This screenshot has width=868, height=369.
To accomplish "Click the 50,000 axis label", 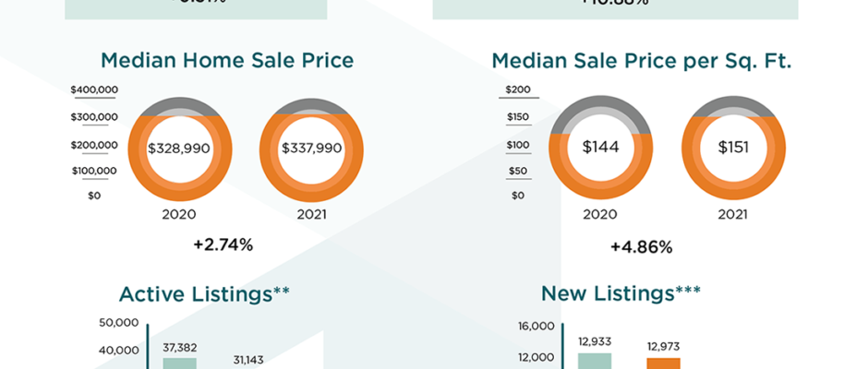I will 119,323.
